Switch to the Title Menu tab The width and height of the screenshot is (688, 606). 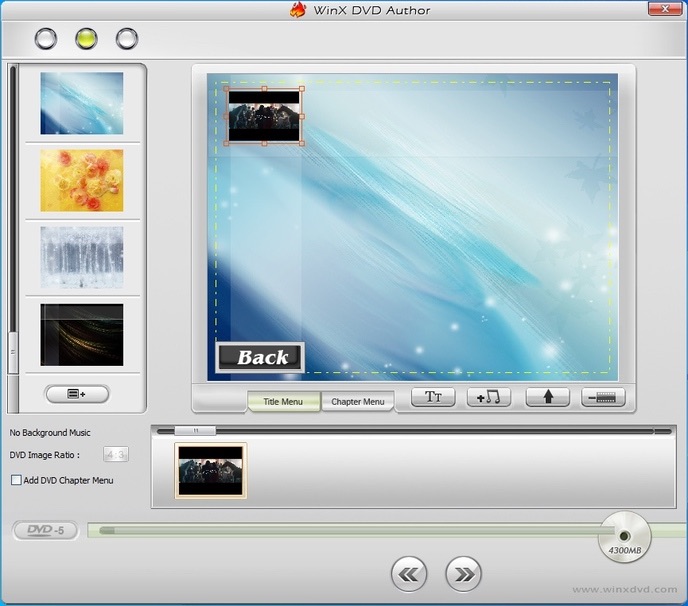[x=283, y=402]
